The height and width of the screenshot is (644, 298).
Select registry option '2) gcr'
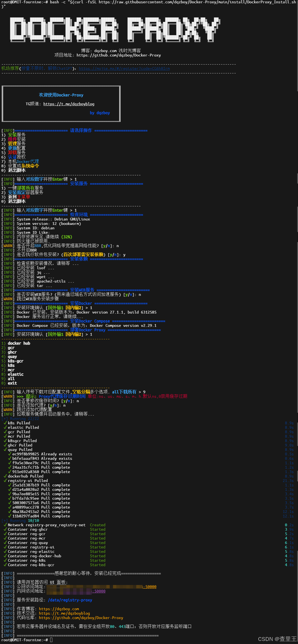point(8,348)
